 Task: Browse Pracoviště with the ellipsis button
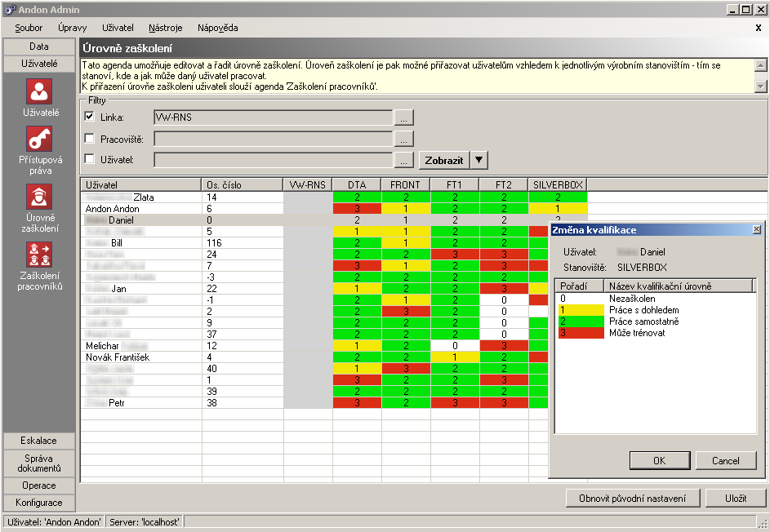pos(403,139)
